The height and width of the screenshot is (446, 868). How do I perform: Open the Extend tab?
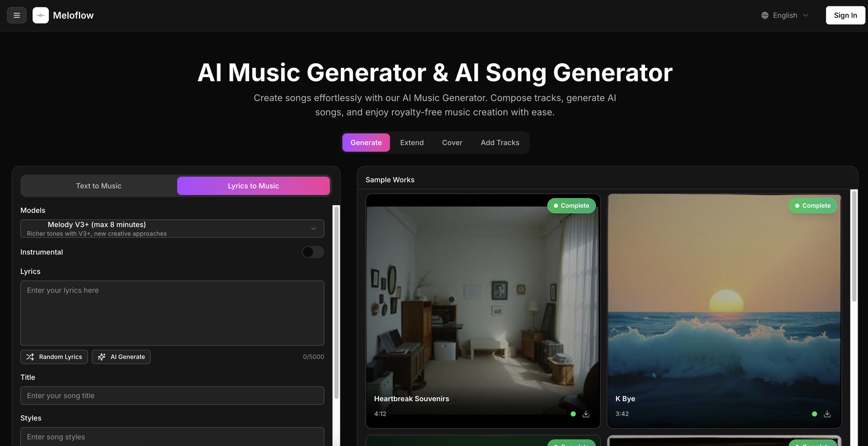pos(412,143)
